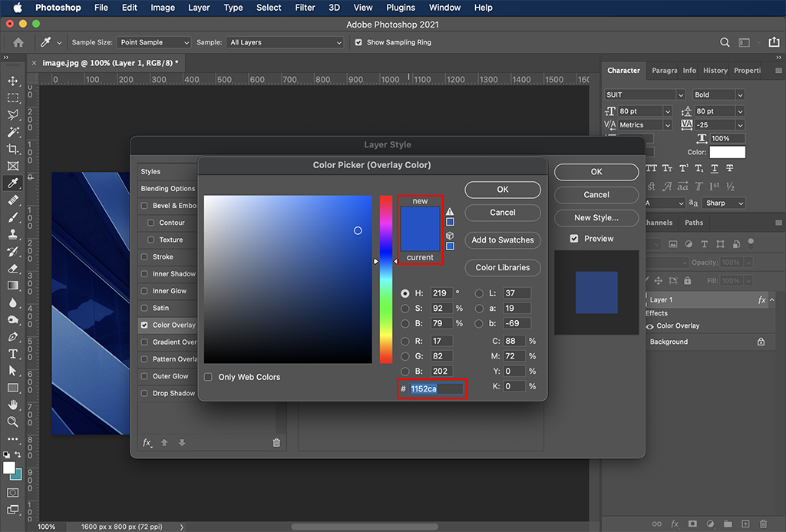Open the Window menu
Image resolution: width=786 pixels, height=532 pixels.
coord(444,8)
